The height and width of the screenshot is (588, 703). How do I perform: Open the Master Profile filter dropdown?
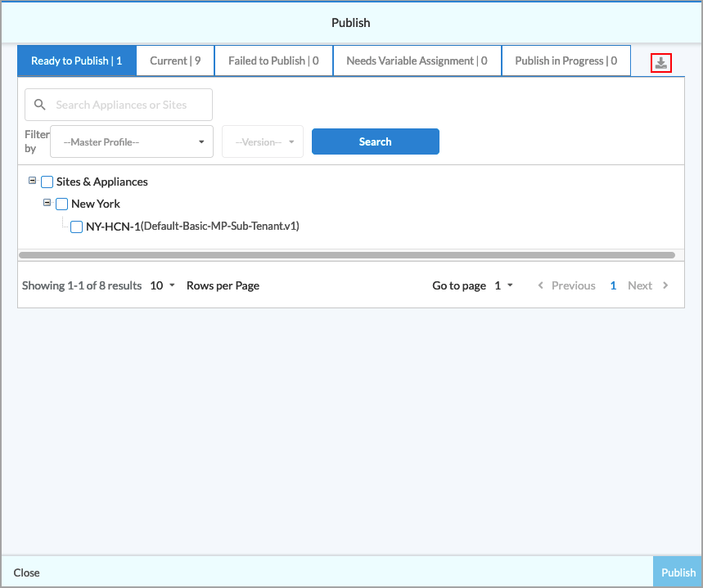(132, 142)
